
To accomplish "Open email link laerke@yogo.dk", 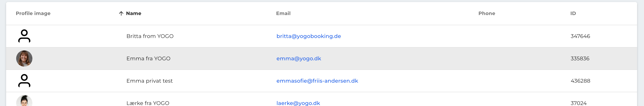I will coord(298,103).
